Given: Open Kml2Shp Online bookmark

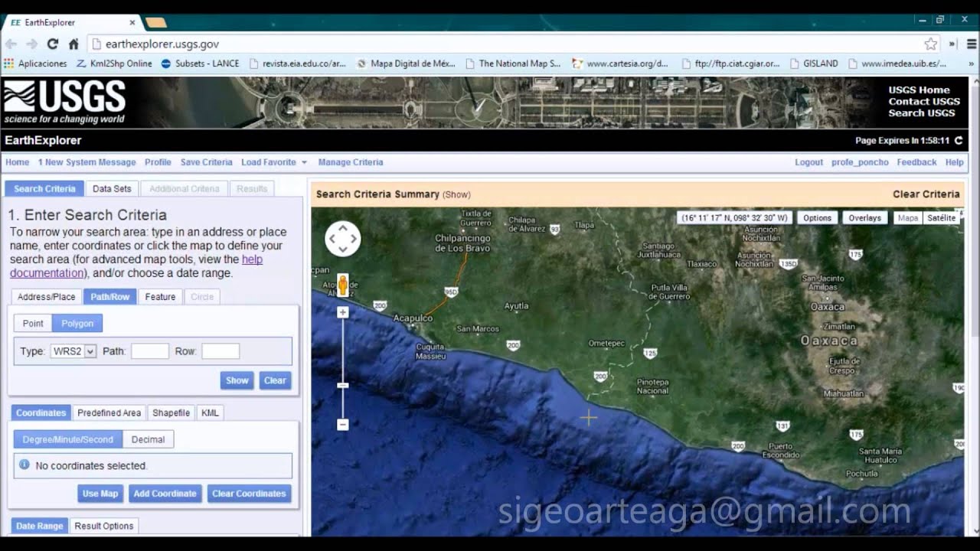Looking at the screenshot, I should [114, 64].
